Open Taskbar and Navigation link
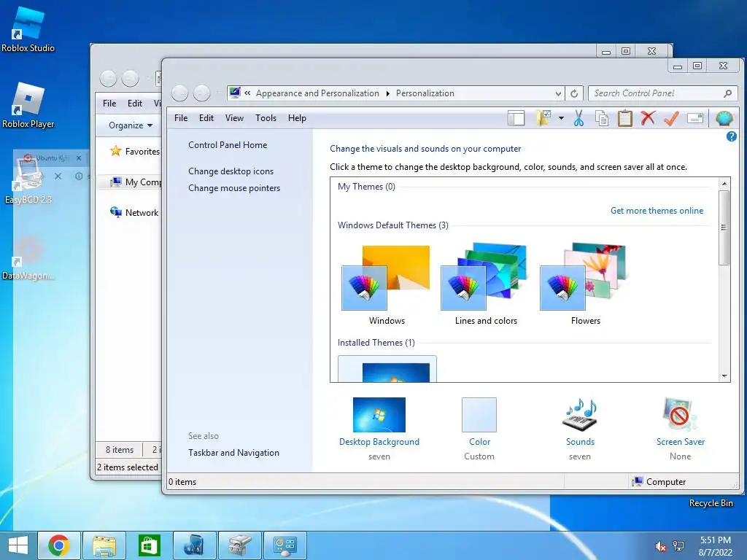Screen dimensions: 747x560 click(x=233, y=453)
